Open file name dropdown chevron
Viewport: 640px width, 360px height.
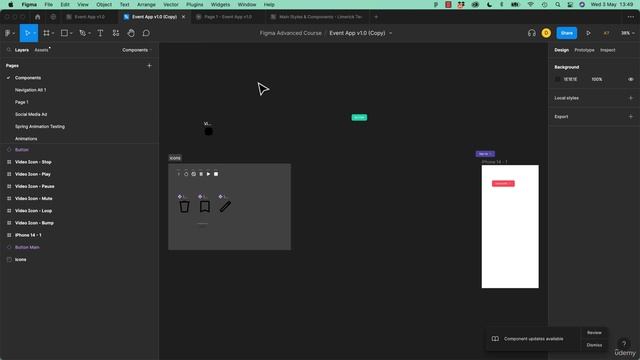pos(390,33)
